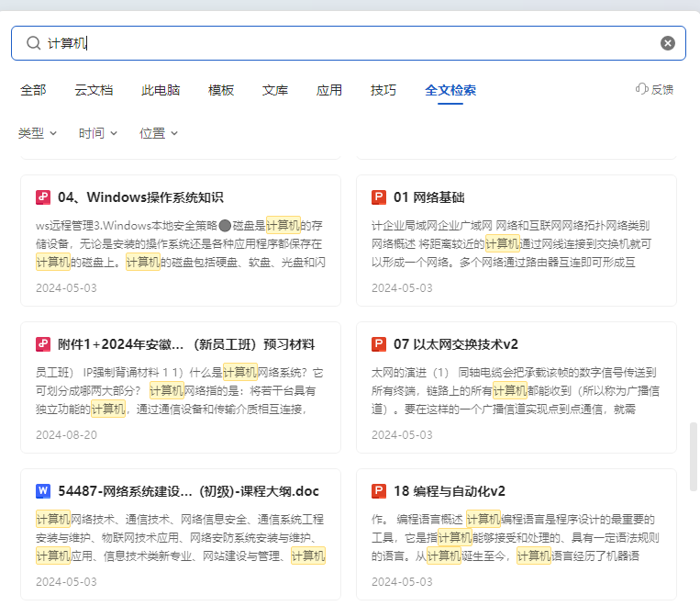Screen dimensions: 700x606
Task: Switch to the 全部 tab
Action: [33, 90]
